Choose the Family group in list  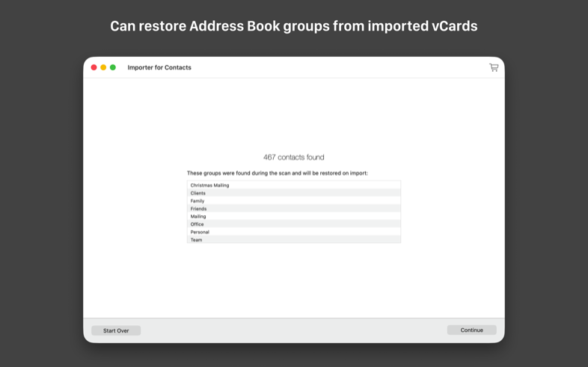(x=293, y=201)
